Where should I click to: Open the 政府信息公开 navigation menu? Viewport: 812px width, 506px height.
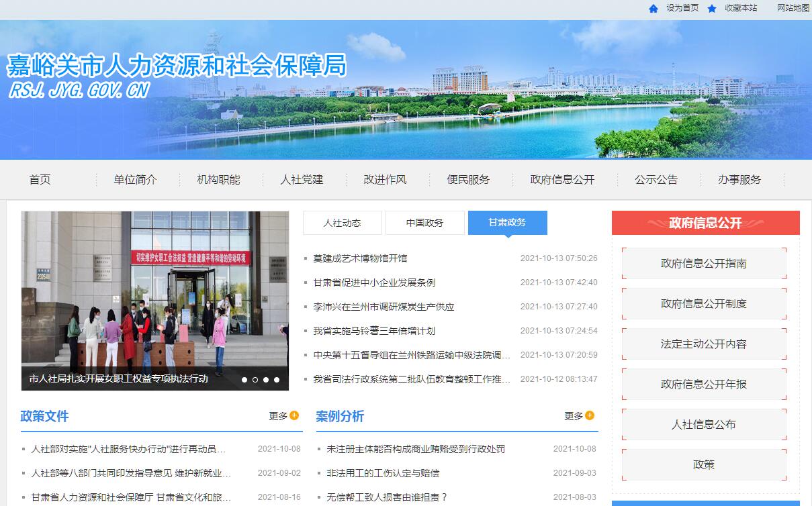point(562,180)
